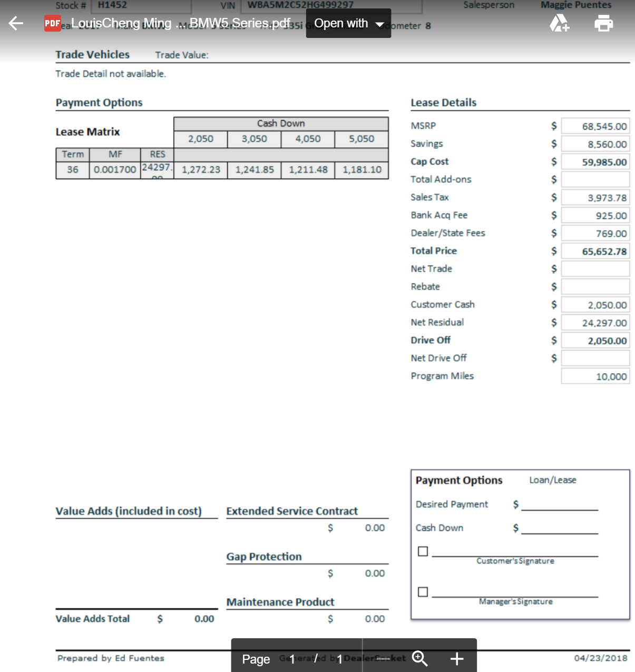
Task: Click the Total Price value 65,652.78
Action: (x=595, y=252)
